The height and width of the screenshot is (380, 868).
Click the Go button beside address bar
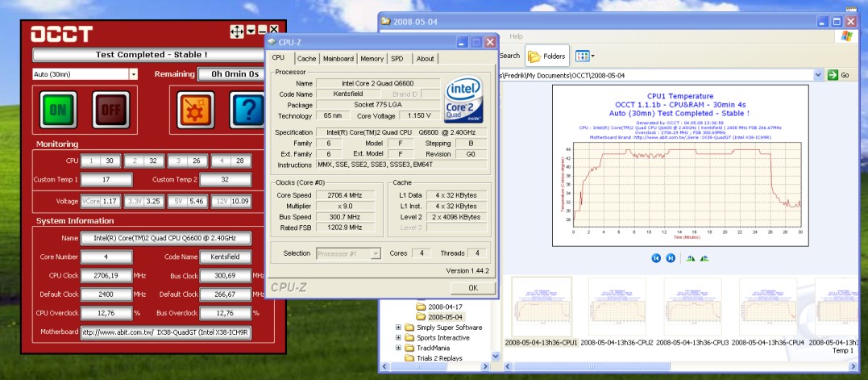pos(839,75)
